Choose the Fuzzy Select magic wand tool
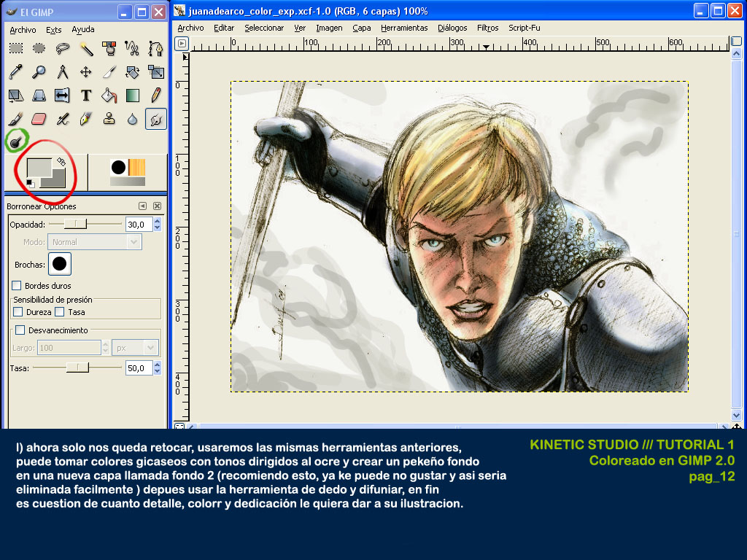747x560 pixels. [86, 48]
